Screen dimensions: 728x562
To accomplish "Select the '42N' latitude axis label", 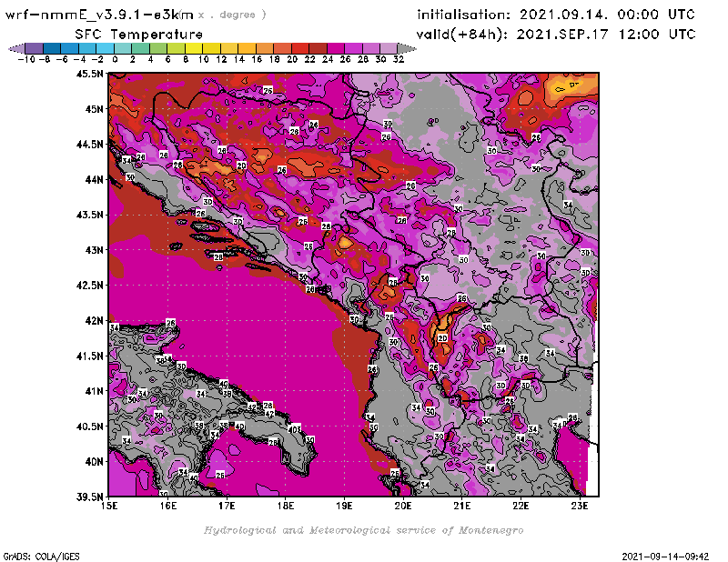I will coord(94,321).
